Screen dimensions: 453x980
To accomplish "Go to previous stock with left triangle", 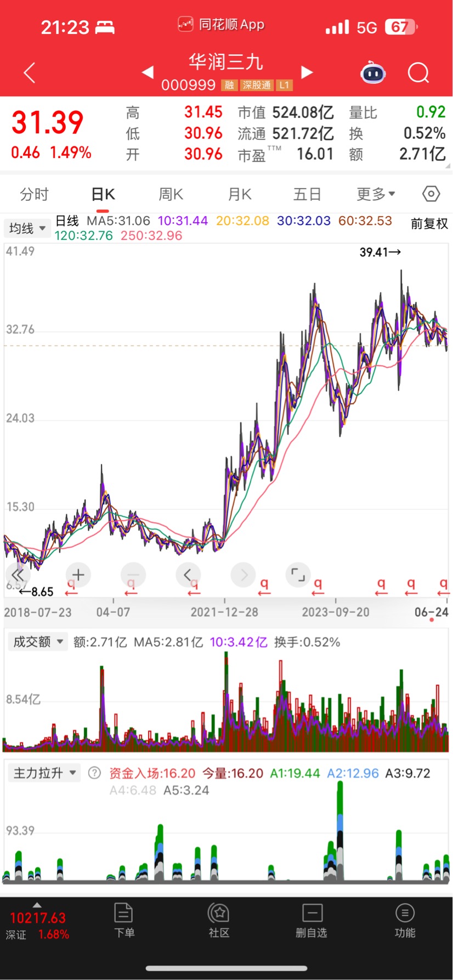I will [148, 72].
